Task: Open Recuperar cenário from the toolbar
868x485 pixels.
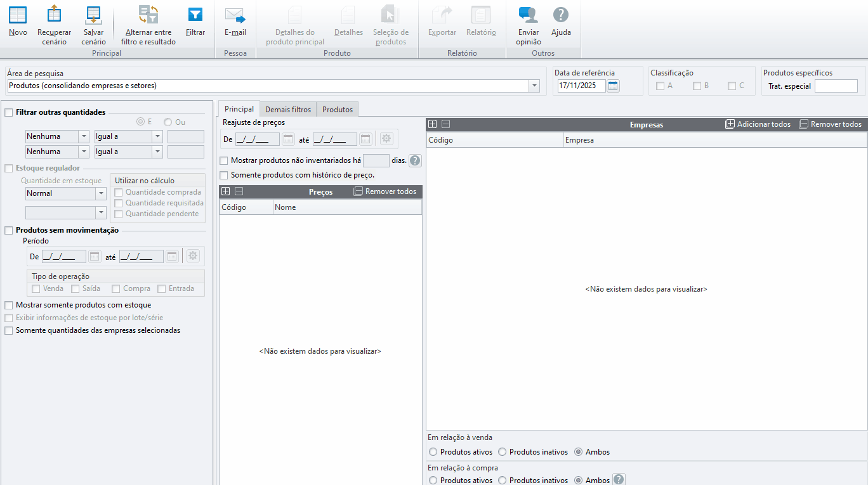Action: pos(54,15)
